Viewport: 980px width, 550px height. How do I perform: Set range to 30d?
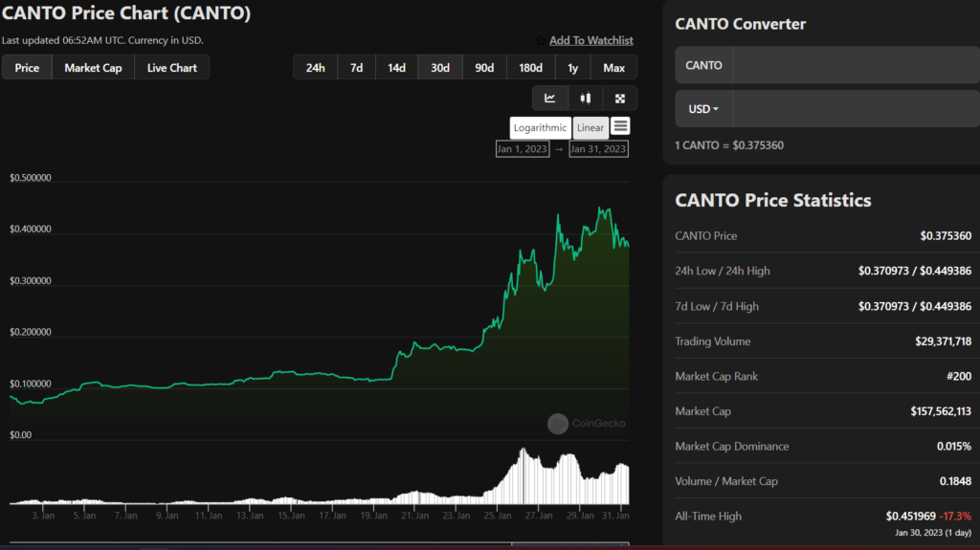(x=440, y=68)
